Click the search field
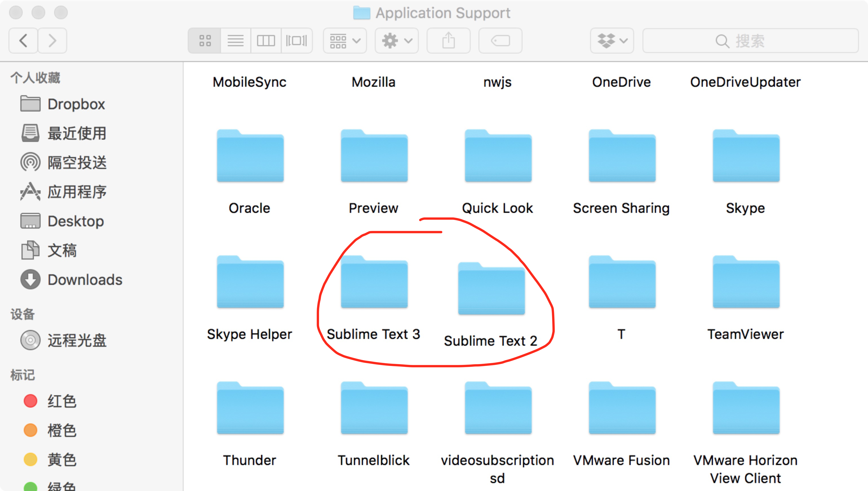This screenshot has height=491, width=868. pos(750,41)
